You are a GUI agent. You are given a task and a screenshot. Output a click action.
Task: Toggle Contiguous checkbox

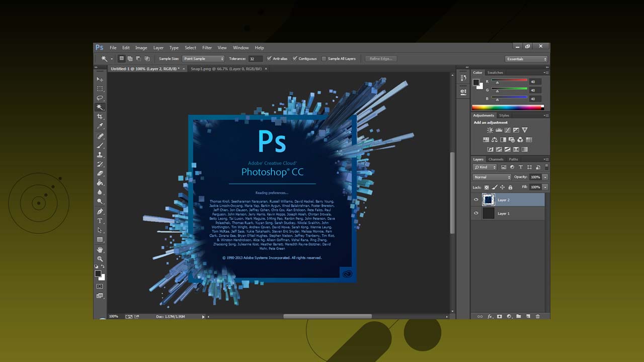[295, 58]
